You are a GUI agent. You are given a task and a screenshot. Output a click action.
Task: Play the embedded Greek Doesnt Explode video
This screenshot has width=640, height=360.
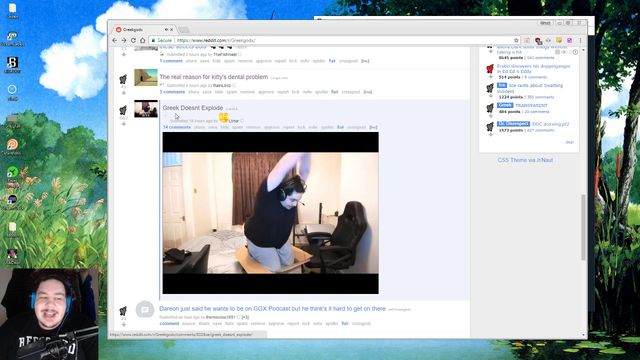(271, 213)
